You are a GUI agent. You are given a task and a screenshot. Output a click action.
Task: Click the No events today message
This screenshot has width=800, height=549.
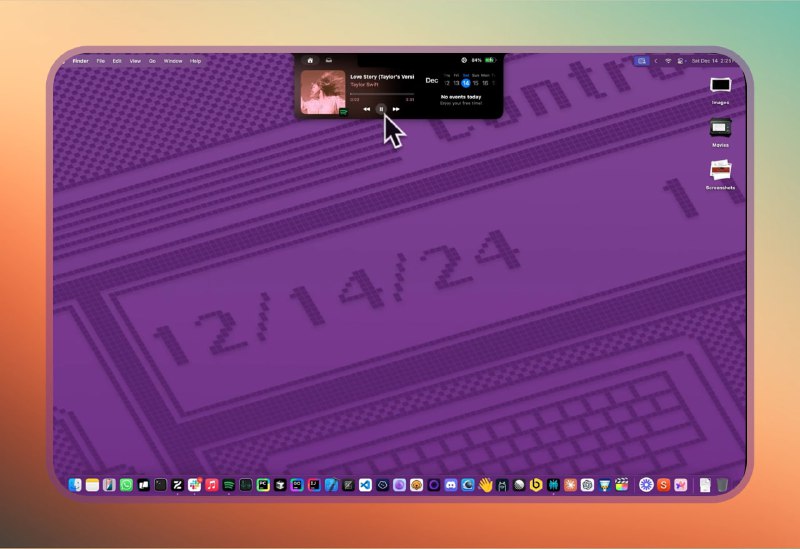pyautogui.click(x=461, y=97)
